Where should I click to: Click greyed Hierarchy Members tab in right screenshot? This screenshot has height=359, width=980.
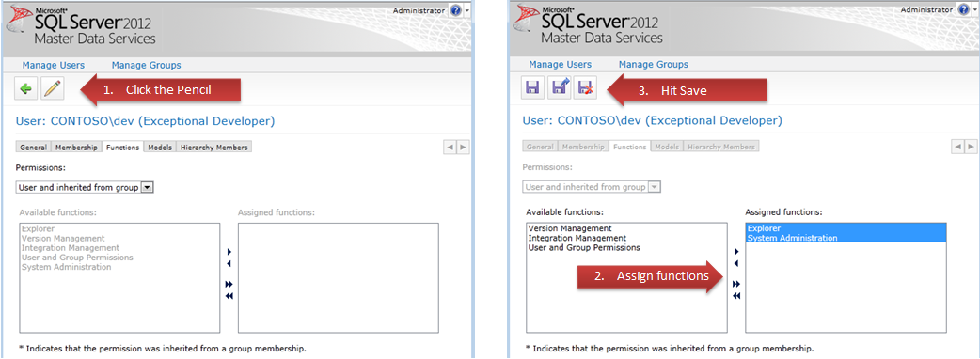pyautogui.click(x=721, y=147)
